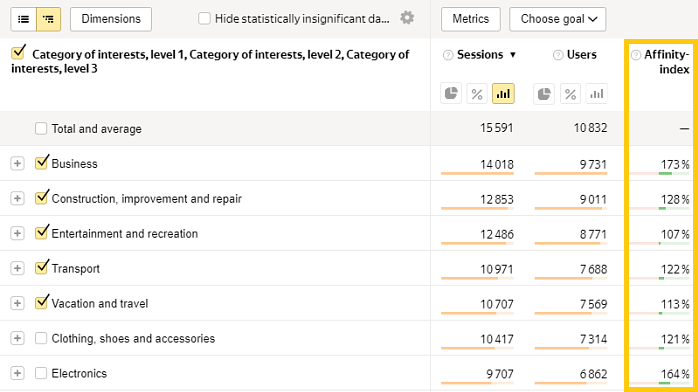Open the Choose goal dropdown
The width and height of the screenshot is (698, 392).
[x=557, y=19]
